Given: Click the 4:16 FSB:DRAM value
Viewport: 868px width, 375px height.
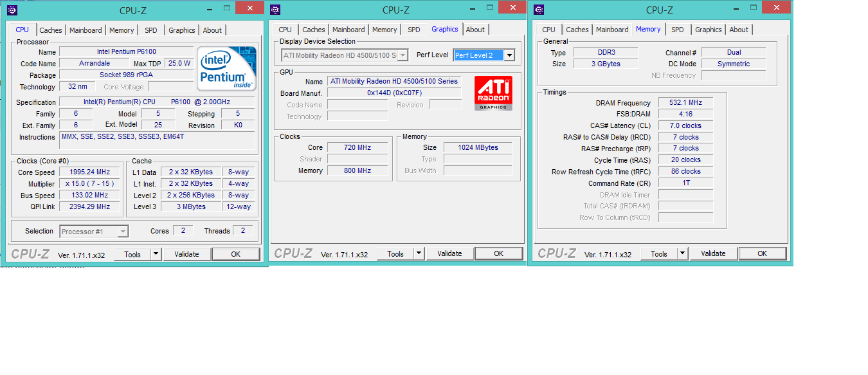Looking at the screenshot, I should tap(685, 114).
